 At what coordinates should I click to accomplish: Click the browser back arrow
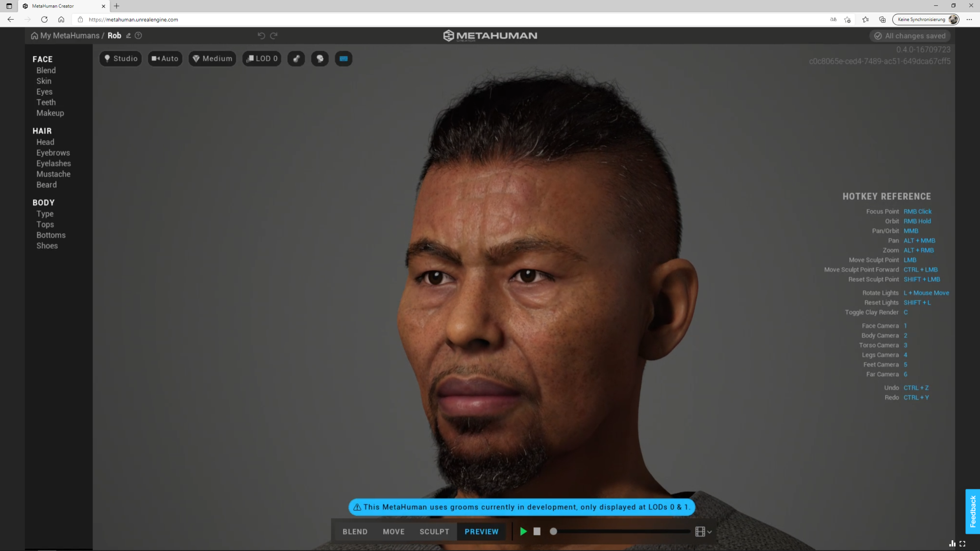click(x=11, y=20)
